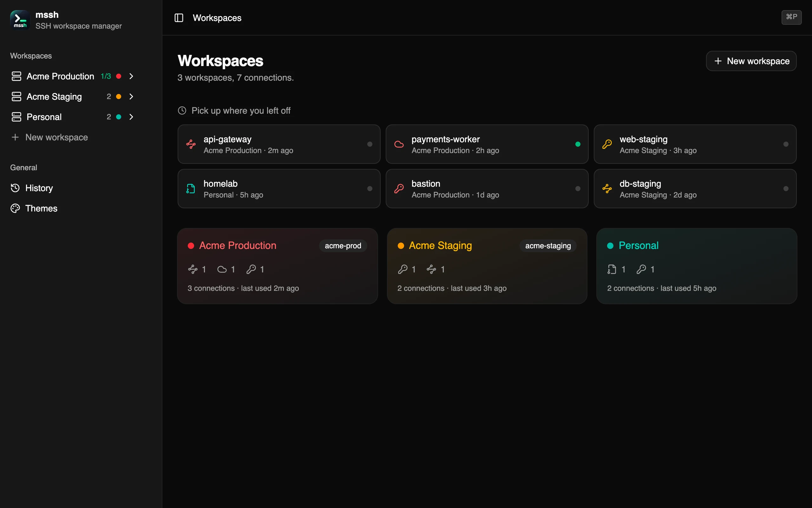
Task: Click the server icon beside Personal in sidebar
Action: 16,117
